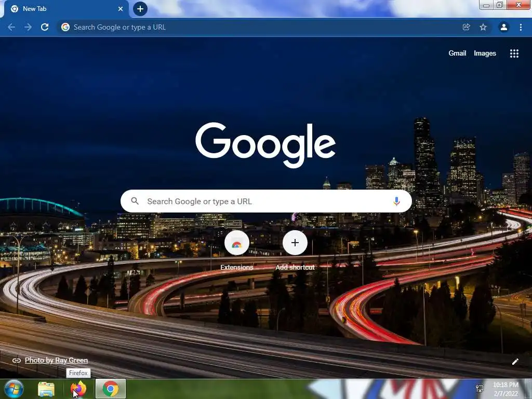Click the Chrome taskbar button

[x=111, y=389]
